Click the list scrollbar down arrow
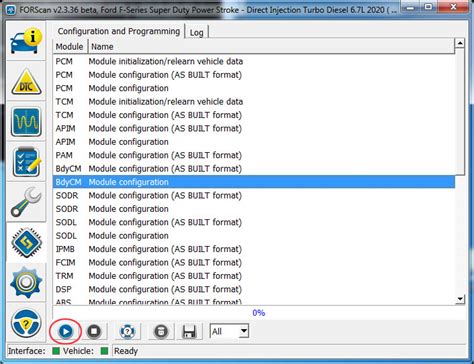The height and width of the screenshot is (364, 474). 460,299
